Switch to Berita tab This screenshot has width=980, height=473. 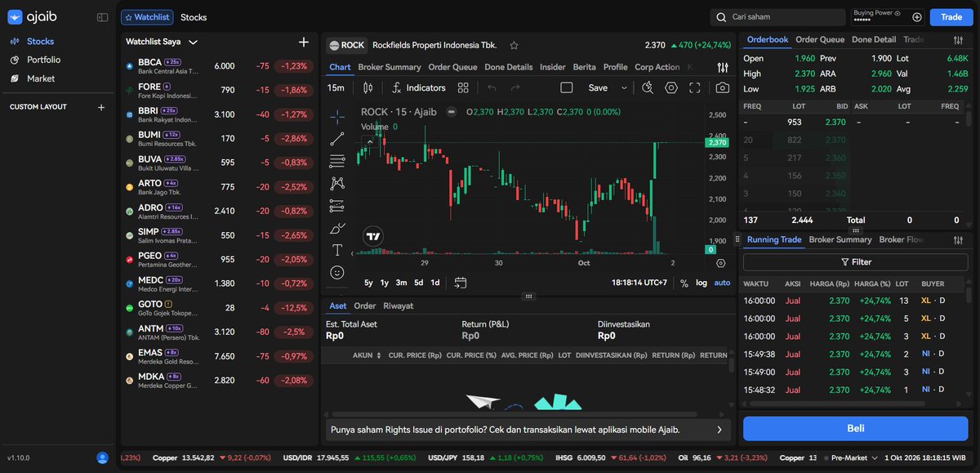pos(584,67)
